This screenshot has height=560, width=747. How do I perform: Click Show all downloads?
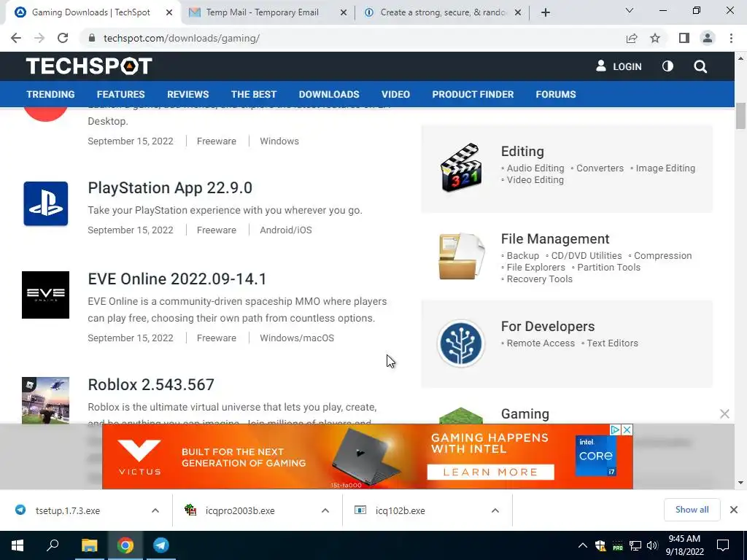pos(692,510)
